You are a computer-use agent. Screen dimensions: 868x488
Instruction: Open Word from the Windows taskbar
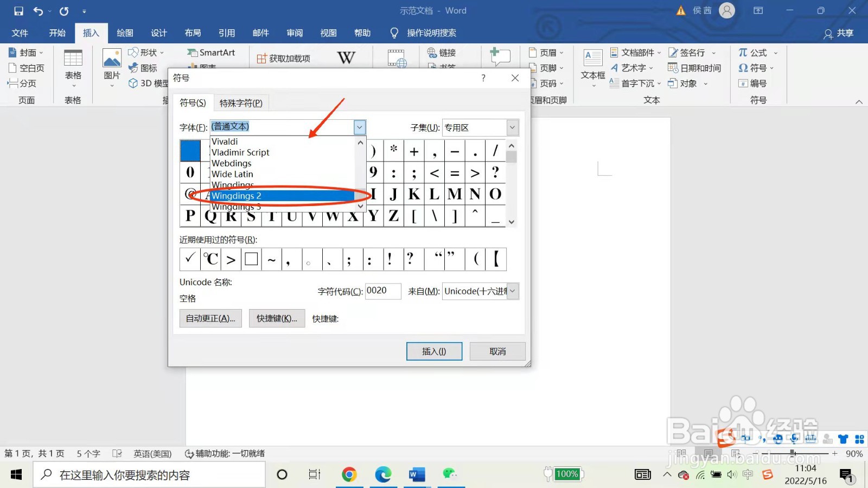click(417, 475)
